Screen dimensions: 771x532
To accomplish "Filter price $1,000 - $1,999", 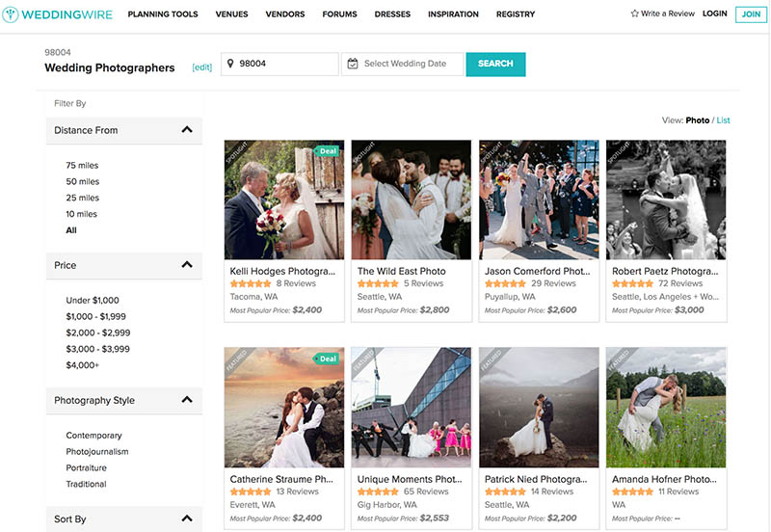I will (x=95, y=316).
